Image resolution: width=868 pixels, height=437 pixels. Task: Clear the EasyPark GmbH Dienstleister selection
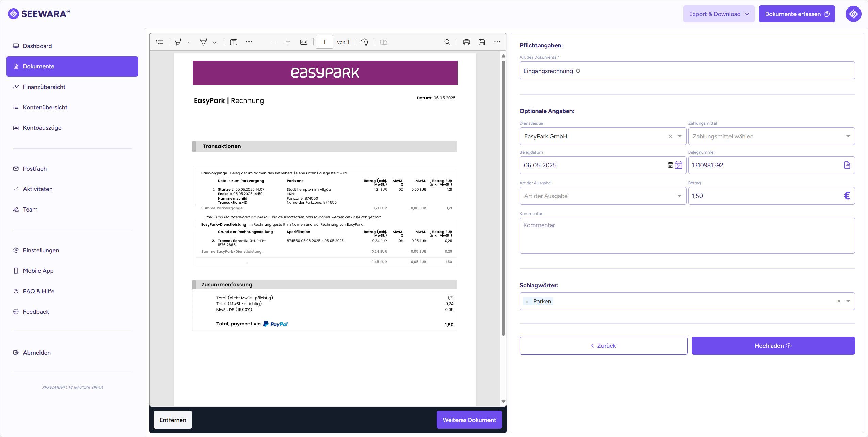click(671, 136)
